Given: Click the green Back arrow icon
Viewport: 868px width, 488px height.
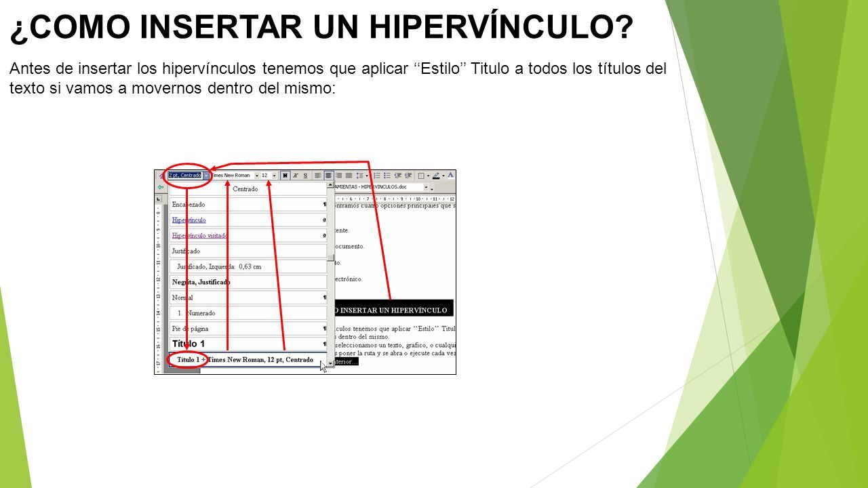Looking at the screenshot, I should click(x=161, y=187).
